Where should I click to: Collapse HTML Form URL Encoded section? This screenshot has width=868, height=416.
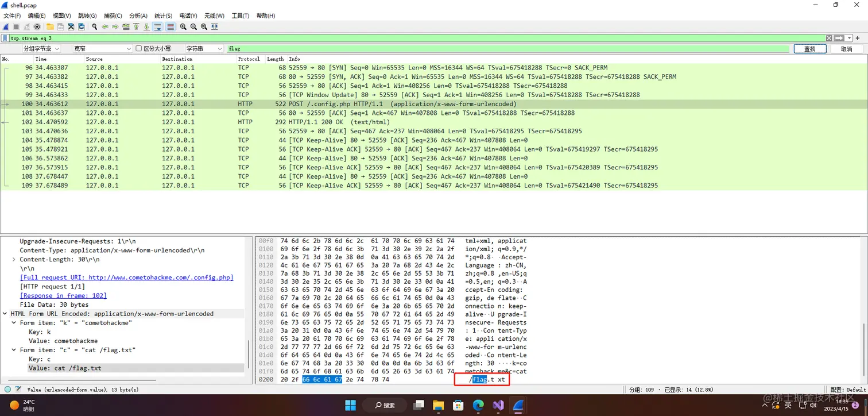tap(5, 314)
